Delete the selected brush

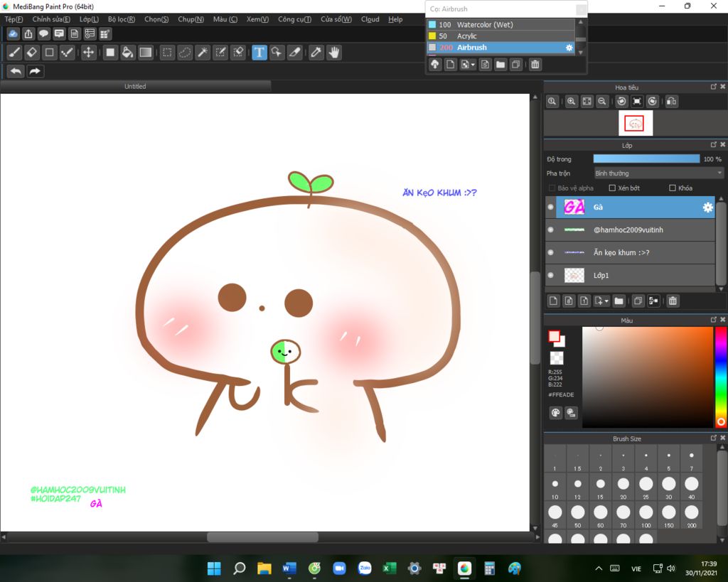coord(535,65)
